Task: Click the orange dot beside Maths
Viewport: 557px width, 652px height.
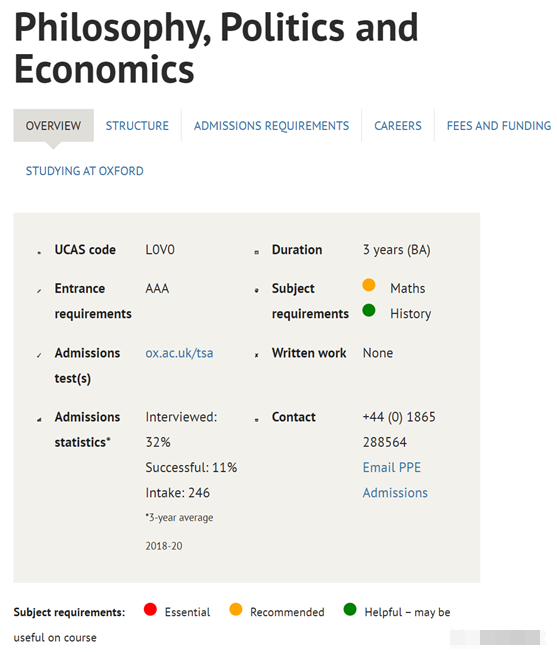Action: pos(369,285)
